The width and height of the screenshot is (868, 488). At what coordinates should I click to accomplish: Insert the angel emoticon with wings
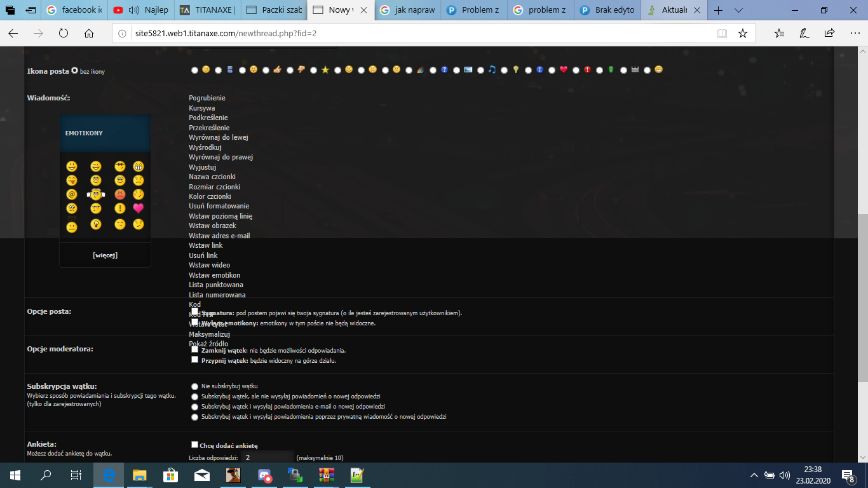(x=96, y=194)
